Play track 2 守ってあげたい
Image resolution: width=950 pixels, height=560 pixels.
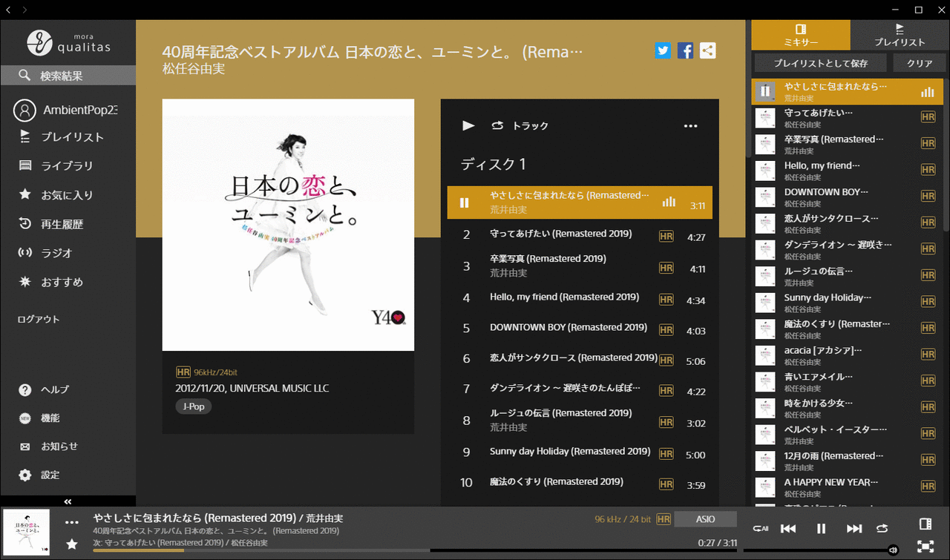pos(580,237)
